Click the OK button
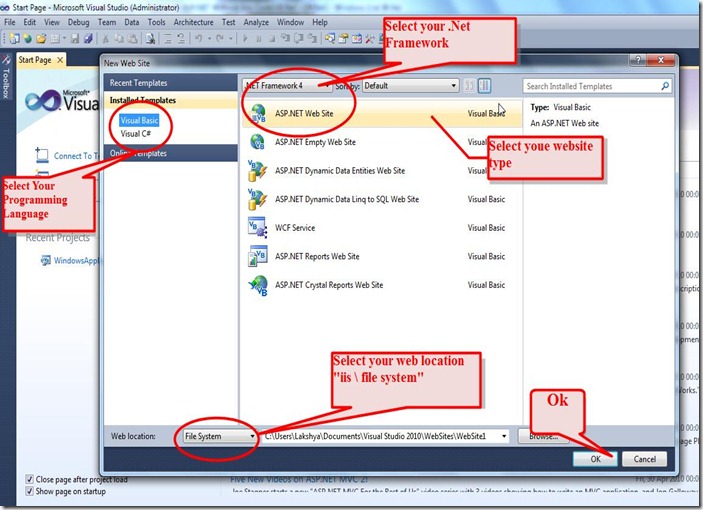This screenshot has width=703, height=510. pos(595,459)
